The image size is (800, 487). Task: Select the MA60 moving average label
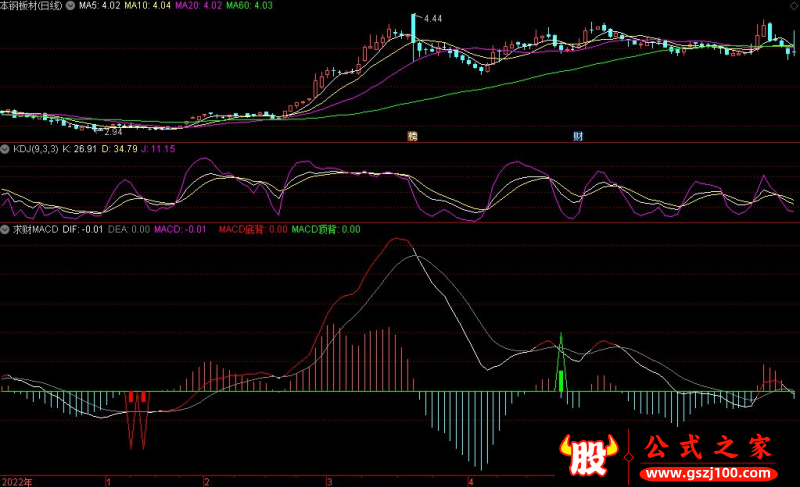click(x=246, y=6)
